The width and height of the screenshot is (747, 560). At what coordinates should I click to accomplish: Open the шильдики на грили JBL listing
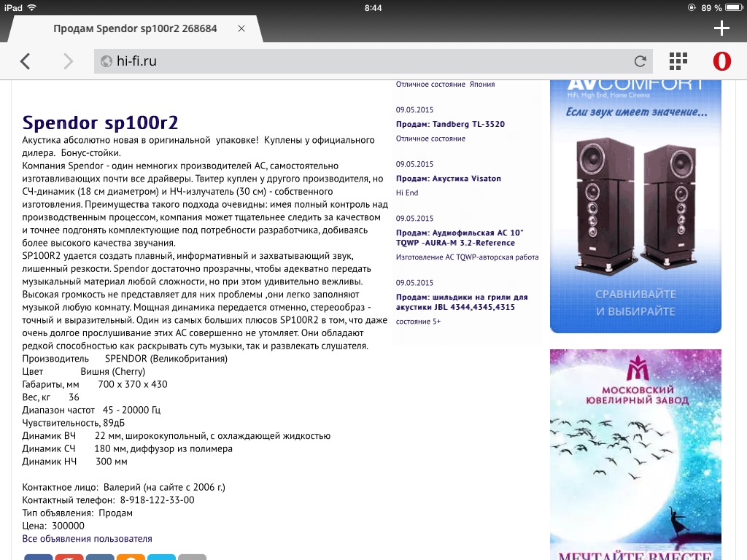click(x=462, y=302)
